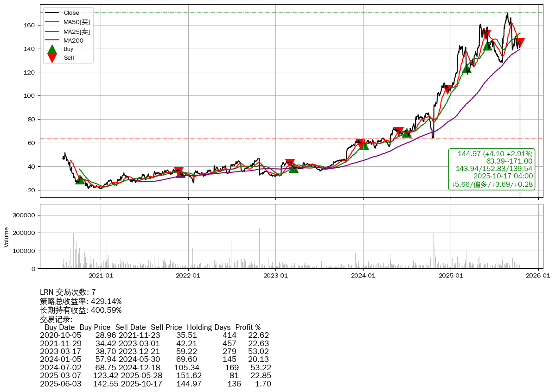Click the green Buy marker at March 2025
Viewport: 555px width, 392px height.
(466, 69)
